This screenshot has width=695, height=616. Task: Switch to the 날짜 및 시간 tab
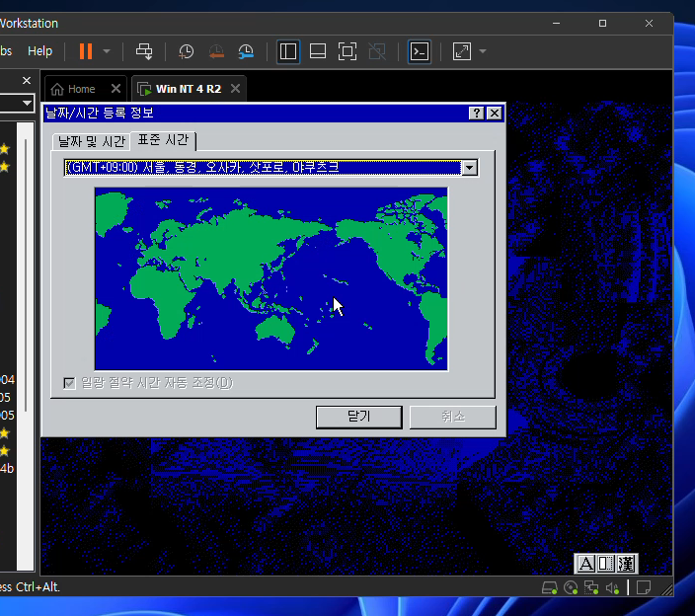(91, 141)
